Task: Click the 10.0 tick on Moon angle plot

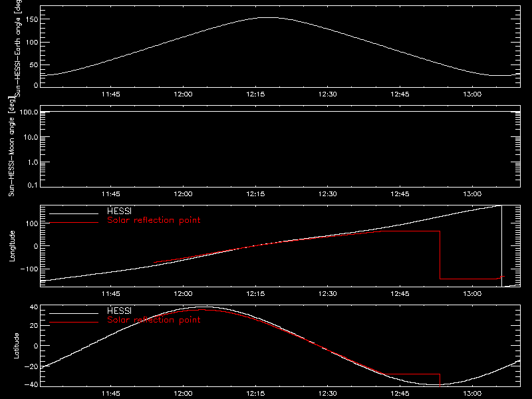Action: click(31, 137)
